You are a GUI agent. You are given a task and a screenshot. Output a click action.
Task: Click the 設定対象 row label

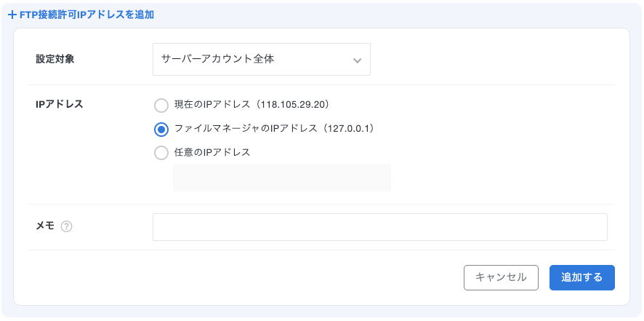[55, 59]
